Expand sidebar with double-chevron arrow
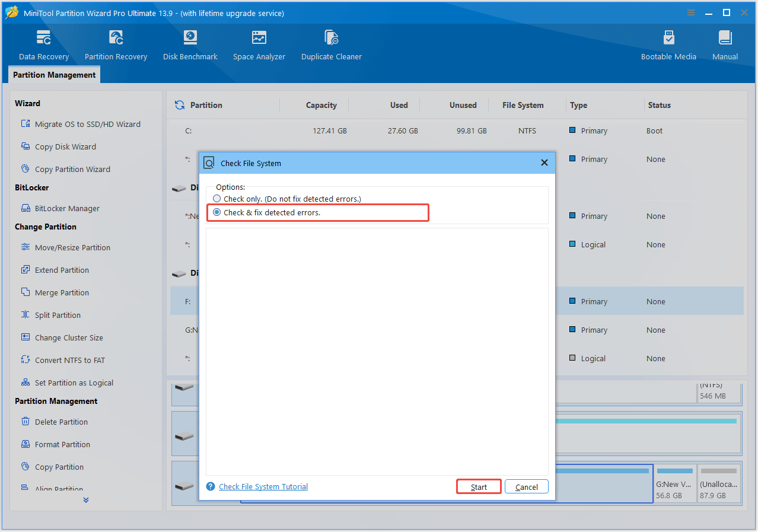 coord(86,500)
